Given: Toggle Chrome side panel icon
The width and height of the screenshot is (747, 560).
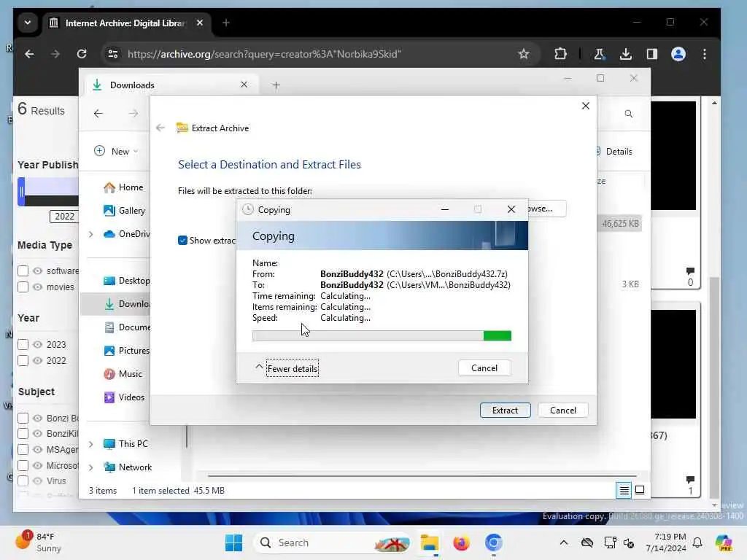Looking at the screenshot, I should click(x=651, y=54).
